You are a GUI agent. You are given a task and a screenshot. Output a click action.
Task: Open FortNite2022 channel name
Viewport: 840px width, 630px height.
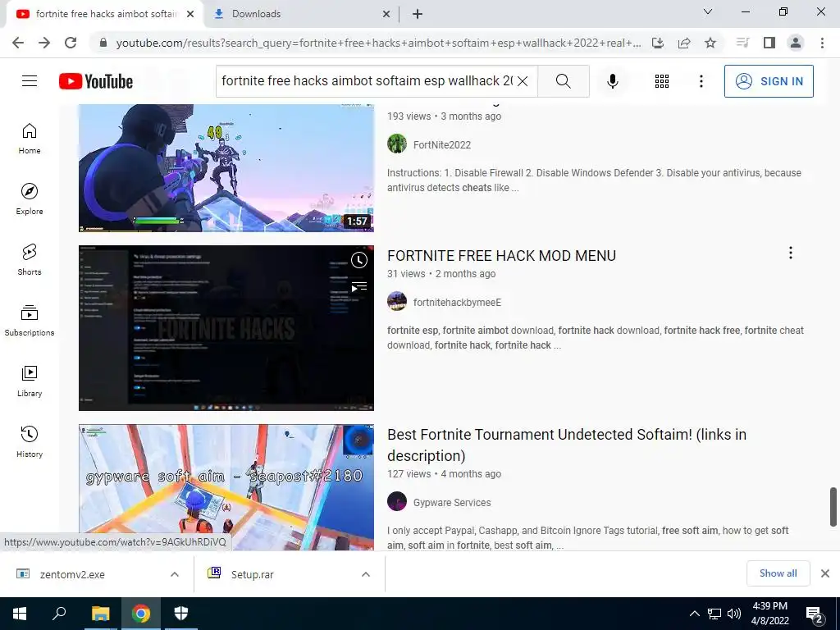[442, 144]
